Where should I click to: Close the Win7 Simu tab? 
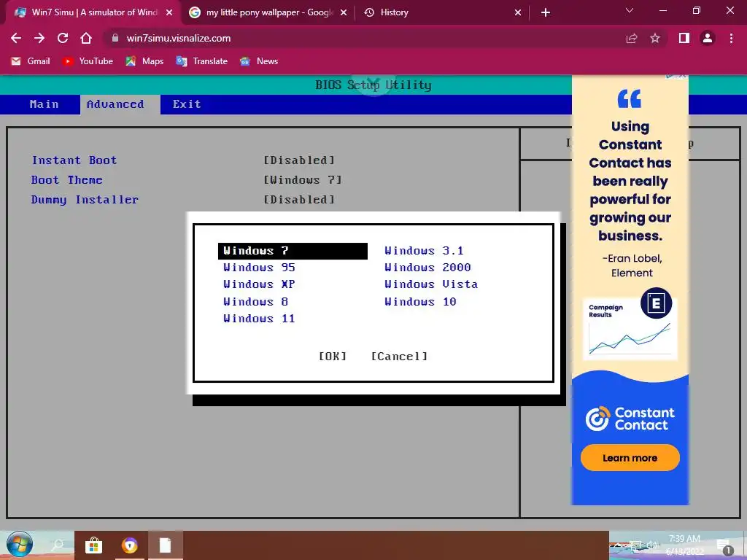(169, 12)
